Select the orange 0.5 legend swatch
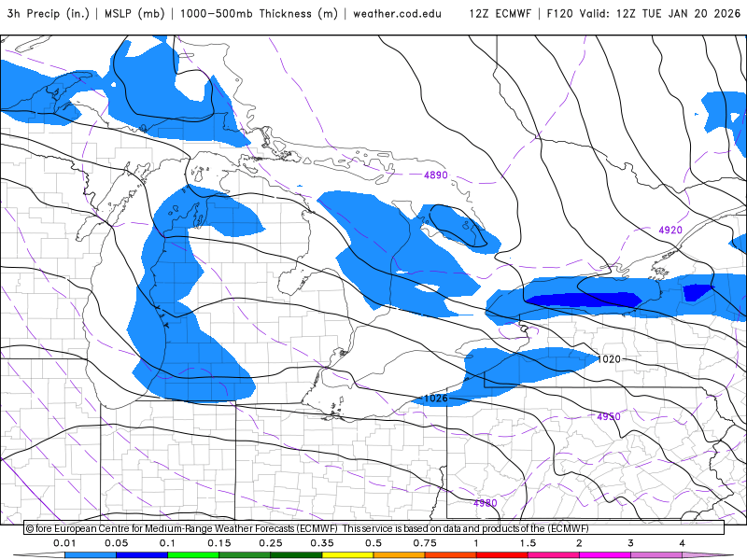This screenshot has width=747, height=560. (x=400, y=555)
